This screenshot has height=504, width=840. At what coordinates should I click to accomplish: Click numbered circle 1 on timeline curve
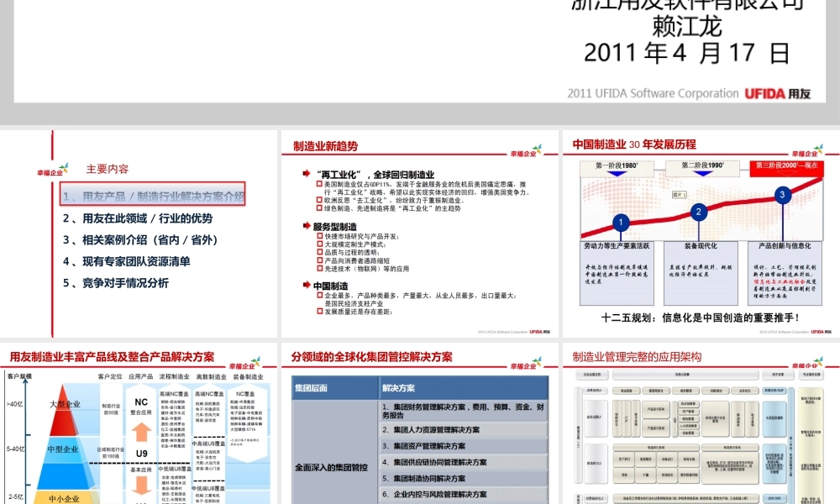pyautogui.click(x=621, y=223)
